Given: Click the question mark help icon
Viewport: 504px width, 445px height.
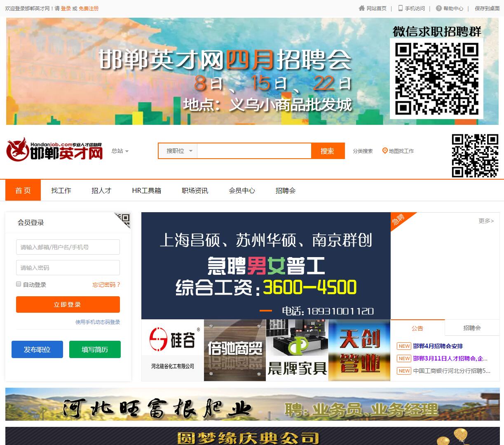Looking at the screenshot, I should pos(439,8).
